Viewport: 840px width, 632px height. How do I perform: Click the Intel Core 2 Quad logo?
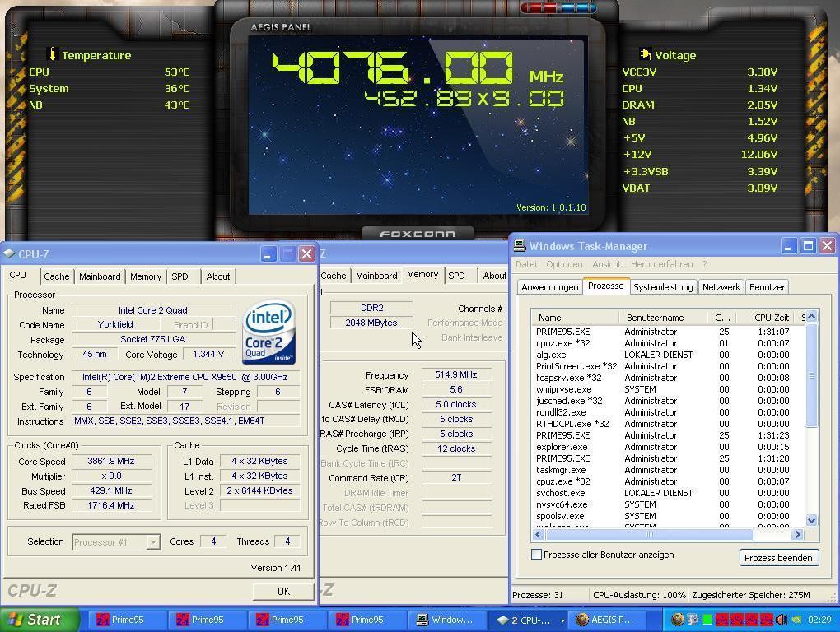point(269,332)
